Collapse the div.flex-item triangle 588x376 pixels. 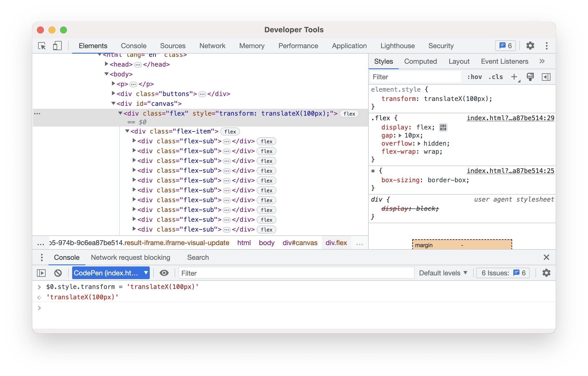pyautogui.click(x=127, y=131)
